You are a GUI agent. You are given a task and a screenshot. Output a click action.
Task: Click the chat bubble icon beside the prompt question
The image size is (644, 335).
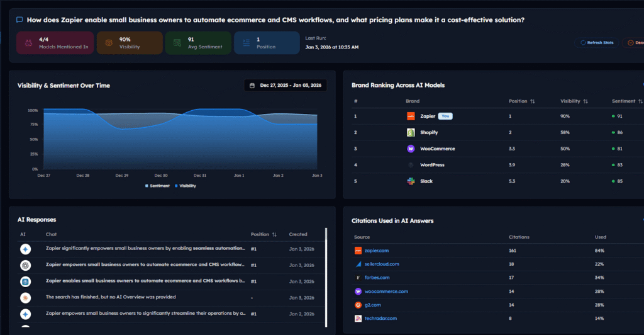click(x=19, y=20)
